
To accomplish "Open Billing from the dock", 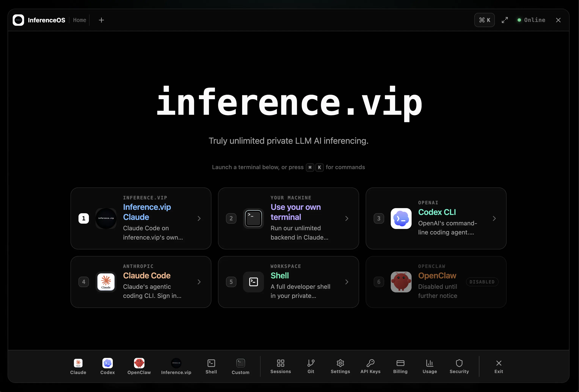I will [x=400, y=366].
